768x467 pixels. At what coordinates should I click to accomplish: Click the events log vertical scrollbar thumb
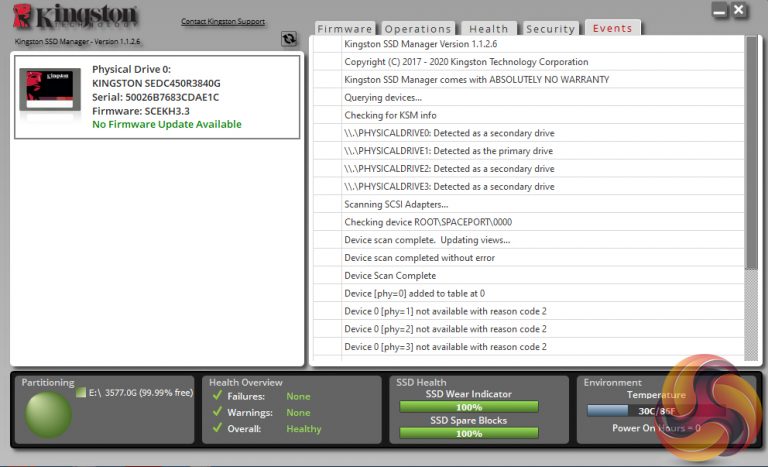click(751, 152)
